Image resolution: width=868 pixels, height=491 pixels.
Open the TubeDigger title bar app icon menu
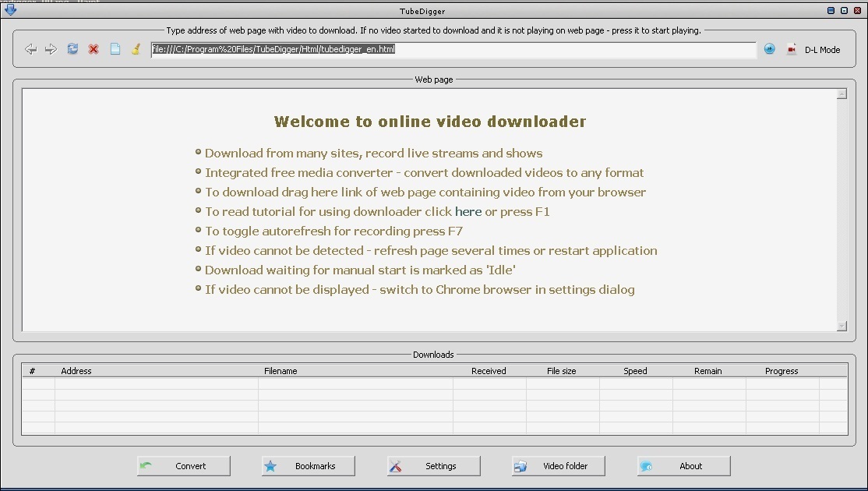(10, 10)
